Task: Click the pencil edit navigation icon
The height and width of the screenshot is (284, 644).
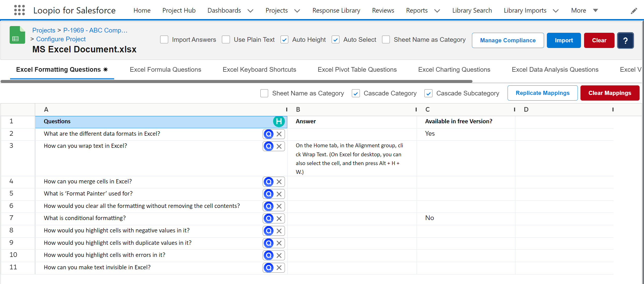Action: (634, 11)
